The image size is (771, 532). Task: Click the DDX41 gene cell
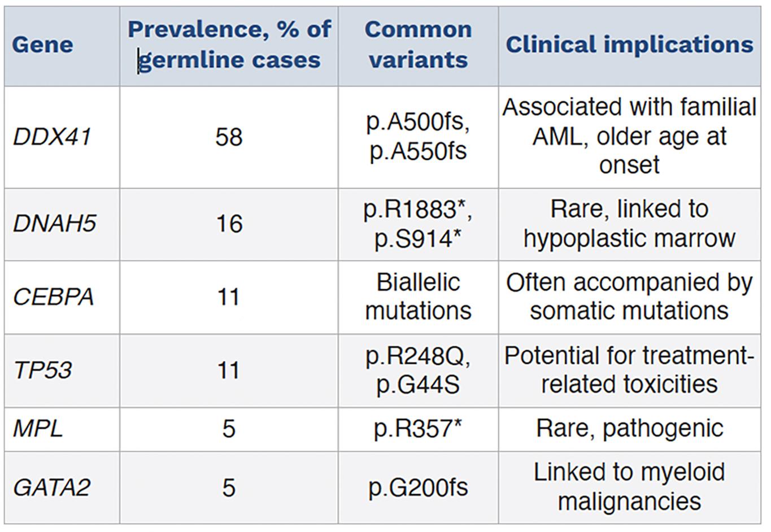click(x=52, y=137)
